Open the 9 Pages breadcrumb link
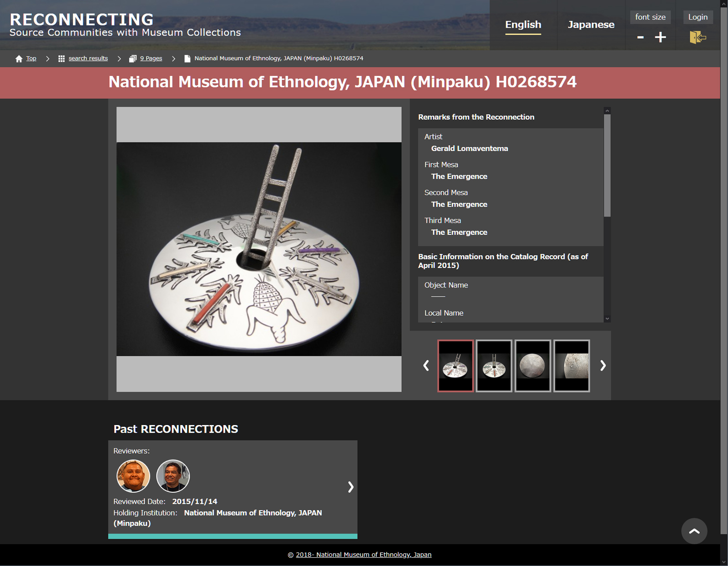 click(x=151, y=58)
